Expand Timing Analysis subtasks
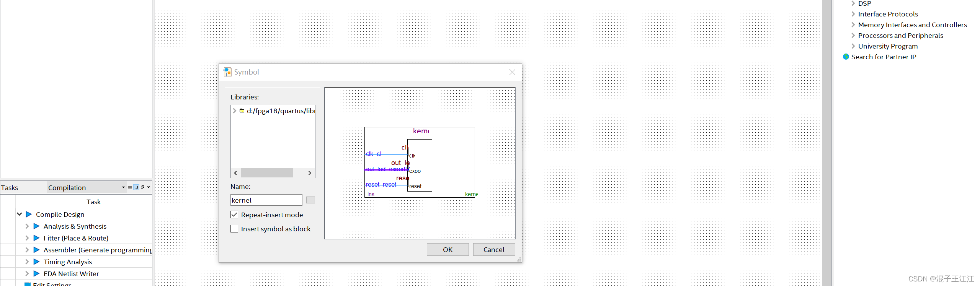Viewport: 980px width, 286px height. click(x=27, y=262)
